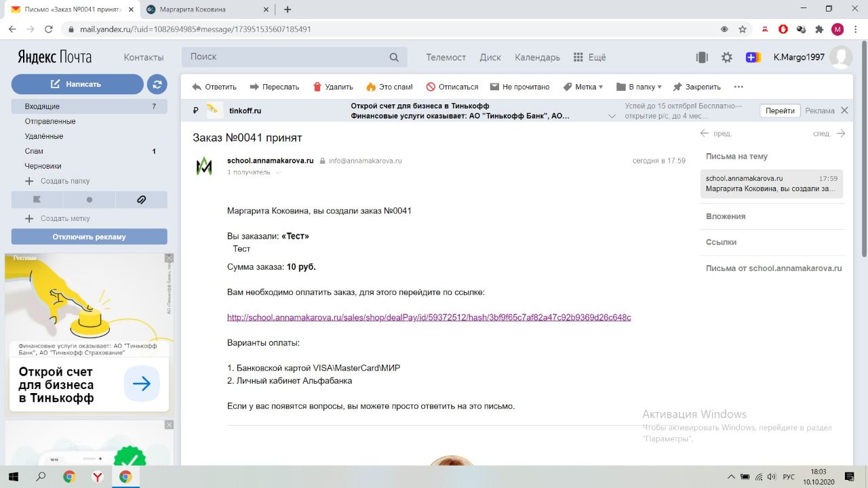Click the Написать compose button
The height and width of the screenshot is (488, 868).
[77, 84]
